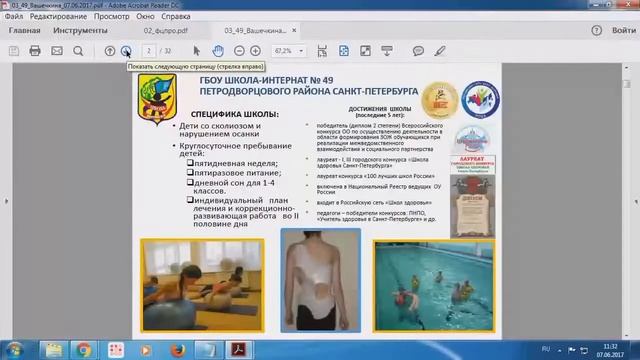Select the highlight pen tool
Screen dimensions: 640x360
[x=440, y=51]
